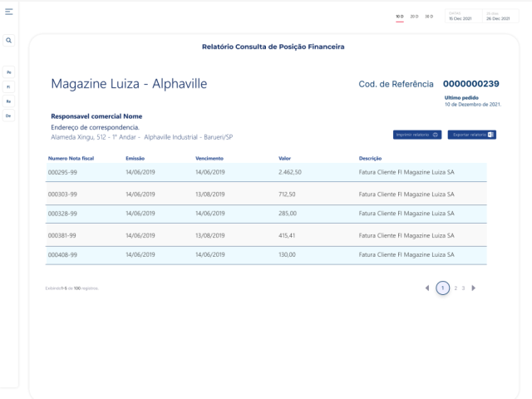Click due date 13/08/2019 in row 000303-99
This screenshot has height=399, width=532.
click(x=210, y=195)
